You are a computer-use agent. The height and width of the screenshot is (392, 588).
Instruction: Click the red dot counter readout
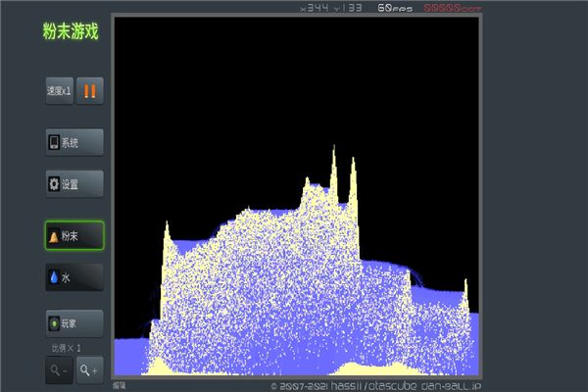(x=451, y=8)
